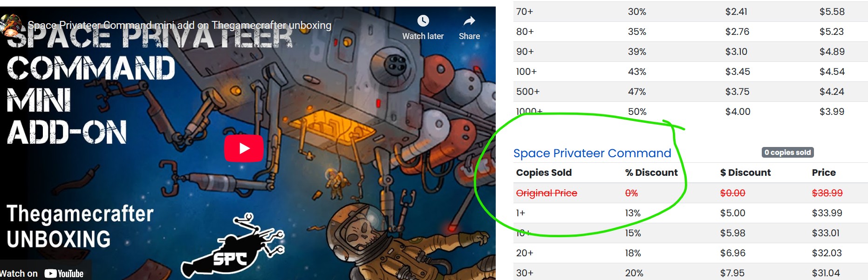This screenshot has height=280, width=868.
Task: Click the $7.95 discount cell
Action: tap(732, 273)
